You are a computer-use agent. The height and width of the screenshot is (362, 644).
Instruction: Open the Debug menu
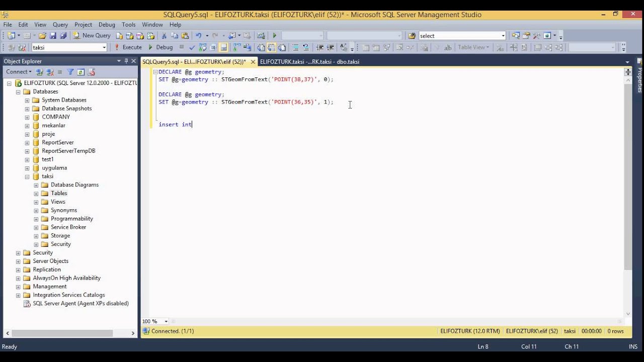(x=107, y=25)
